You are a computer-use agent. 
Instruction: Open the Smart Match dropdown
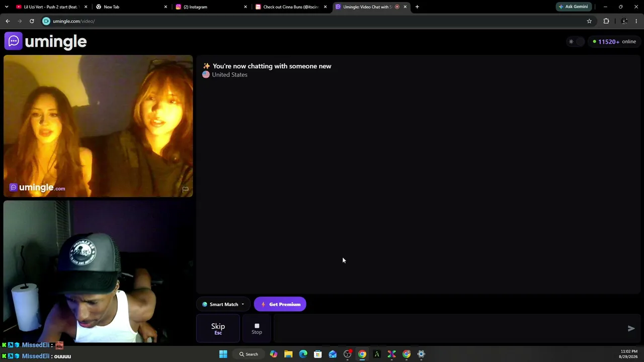pyautogui.click(x=223, y=304)
